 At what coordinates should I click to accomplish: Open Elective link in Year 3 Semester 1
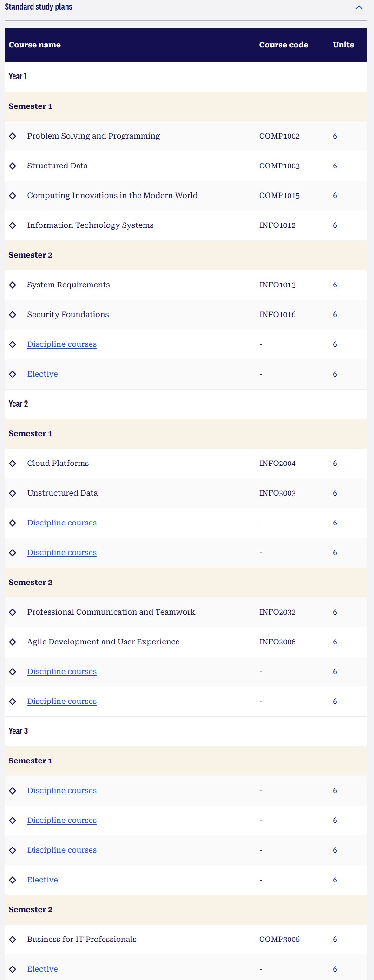point(42,880)
